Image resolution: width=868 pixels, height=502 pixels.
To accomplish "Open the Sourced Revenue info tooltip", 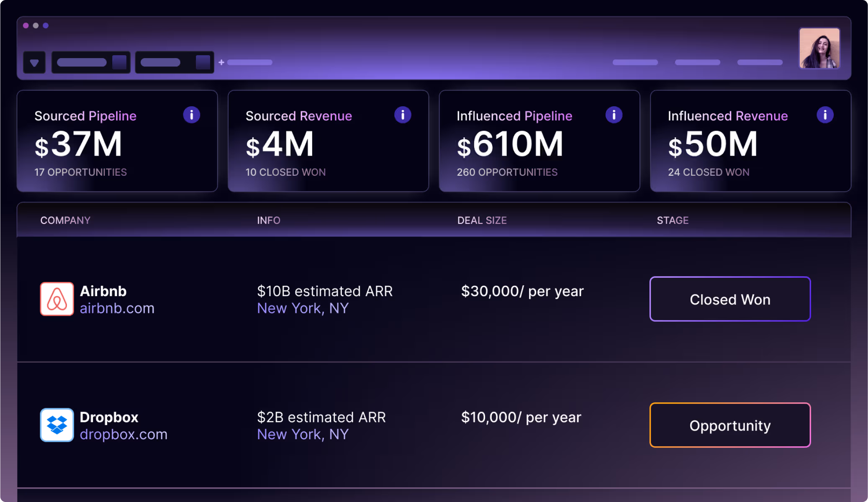I will coord(403,115).
